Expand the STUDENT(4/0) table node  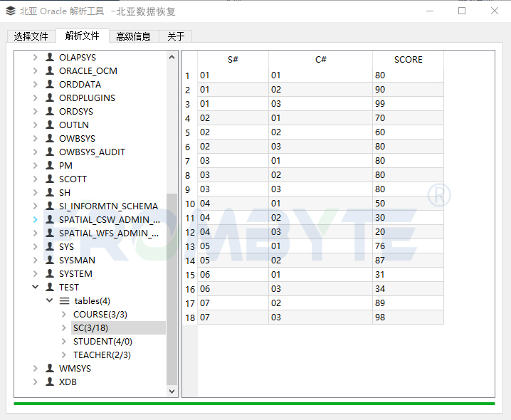(x=64, y=342)
